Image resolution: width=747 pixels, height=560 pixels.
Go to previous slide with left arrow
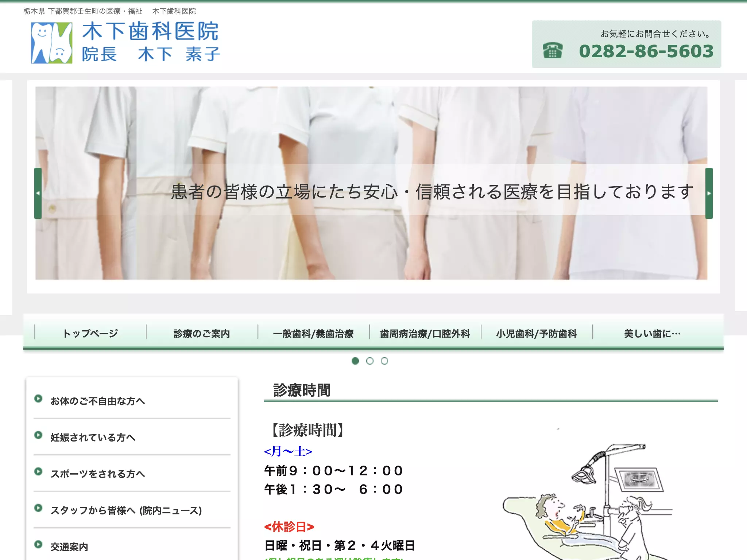coord(38,193)
